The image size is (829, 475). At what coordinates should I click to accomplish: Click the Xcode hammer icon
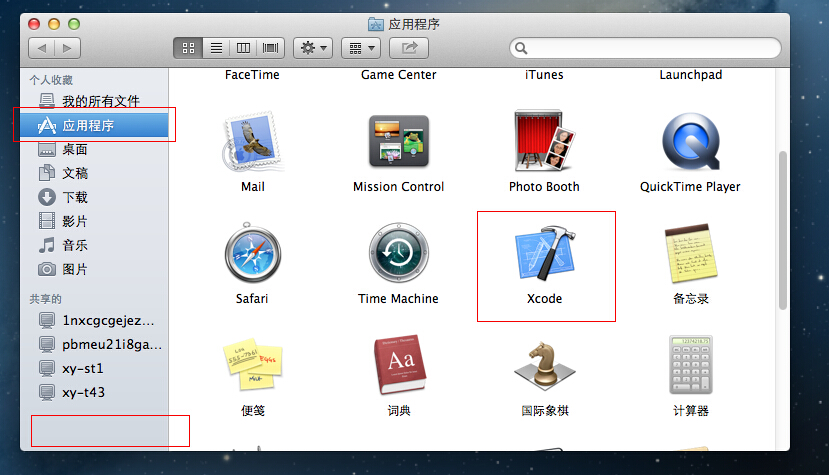545,253
